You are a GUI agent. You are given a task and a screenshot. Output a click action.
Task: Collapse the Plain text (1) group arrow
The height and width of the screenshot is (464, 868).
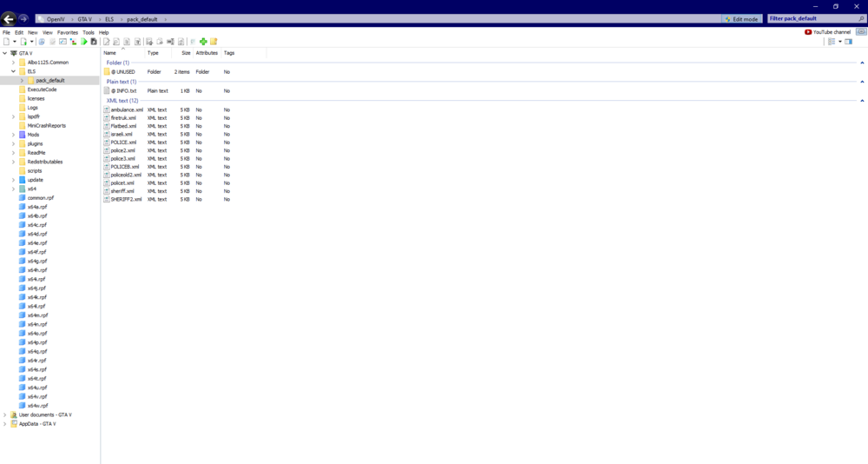[x=862, y=82]
